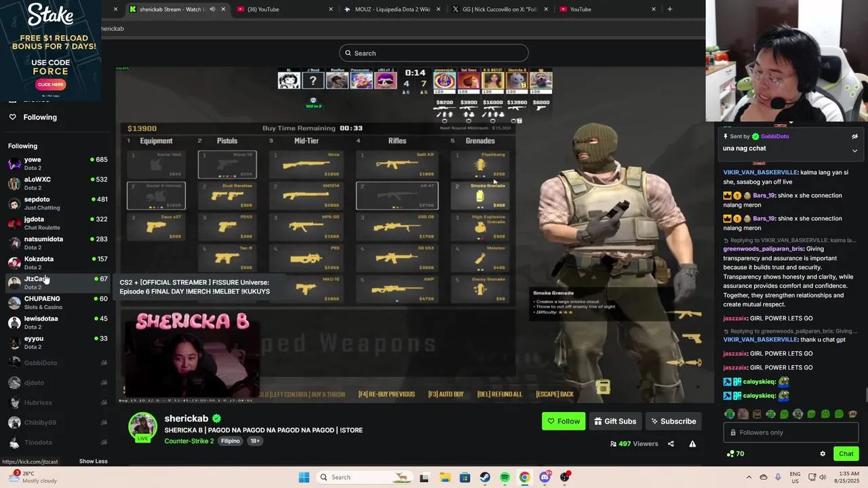The image size is (868, 488).
Task: Open yowe's channel avatar in sidebar
Action: [14, 164]
